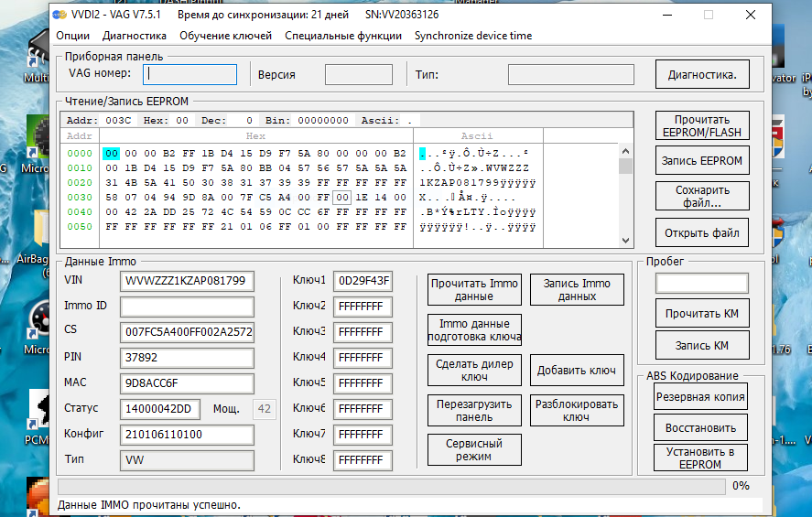The image size is (812, 517).
Task: Click the Тип field in Приборная панель
Action: pyautogui.click(x=570, y=74)
